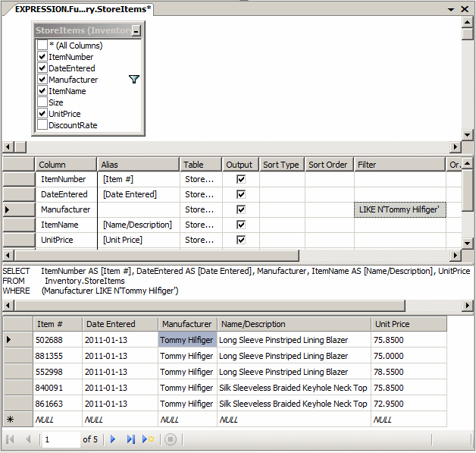Click the Manufacturer filter funnel icon
This screenshot has height=453, width=476.
(x=134, y=80)
